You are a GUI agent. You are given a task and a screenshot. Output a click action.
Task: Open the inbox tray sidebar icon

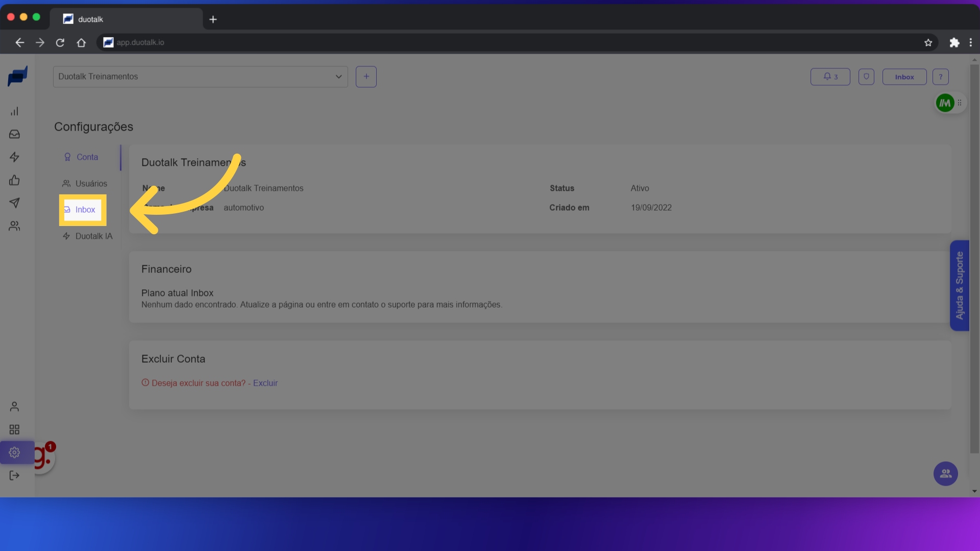(14, 134)
